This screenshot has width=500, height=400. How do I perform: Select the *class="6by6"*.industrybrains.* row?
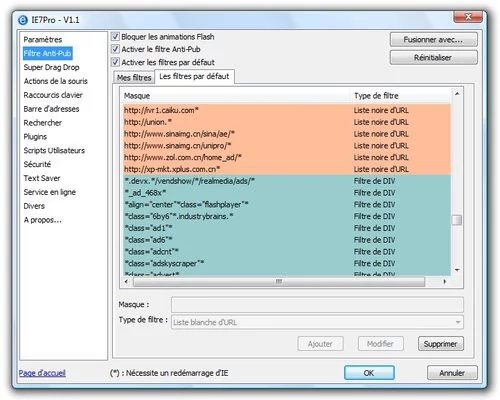click(x=287, y=216)
